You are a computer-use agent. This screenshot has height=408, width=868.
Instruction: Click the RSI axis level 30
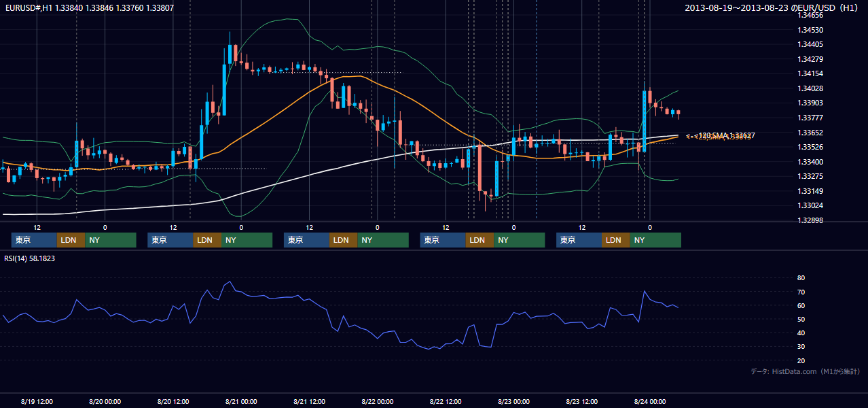[x=801, y=347]
